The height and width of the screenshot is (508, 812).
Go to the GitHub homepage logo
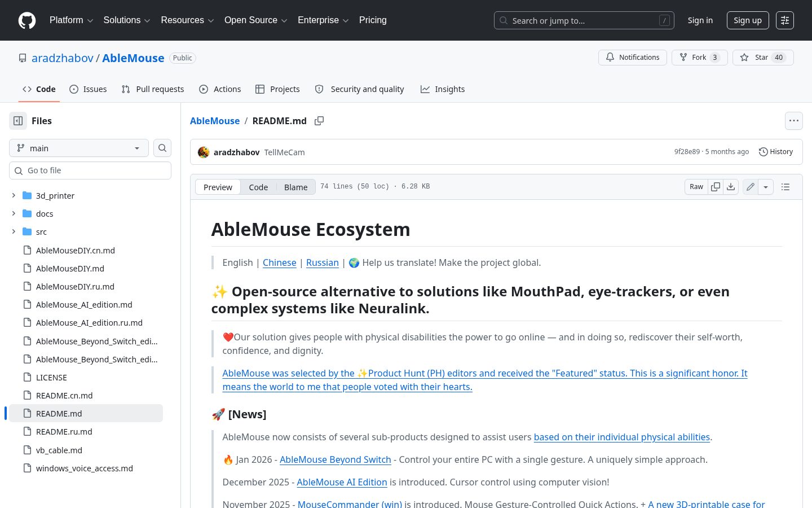coord(27,20)
